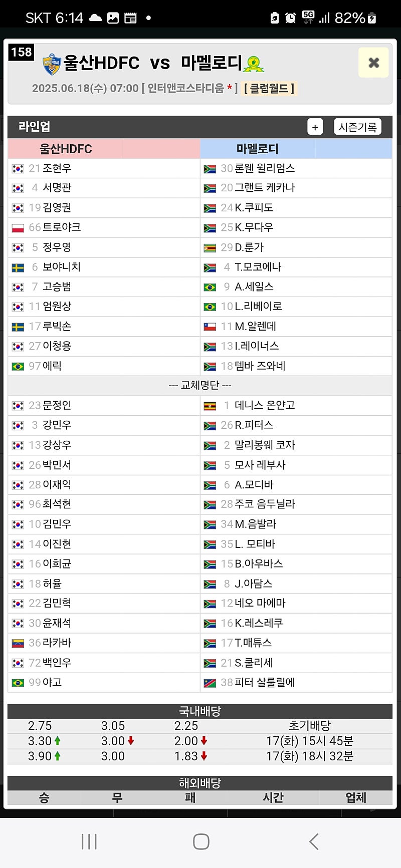Open recent apps navigation icon
This screenshot has height=868, width=401.
click(89, 842)
